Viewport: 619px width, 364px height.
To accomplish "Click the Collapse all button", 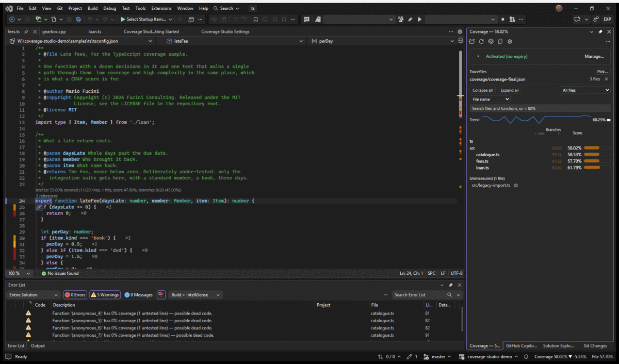I will click(483, 90).
